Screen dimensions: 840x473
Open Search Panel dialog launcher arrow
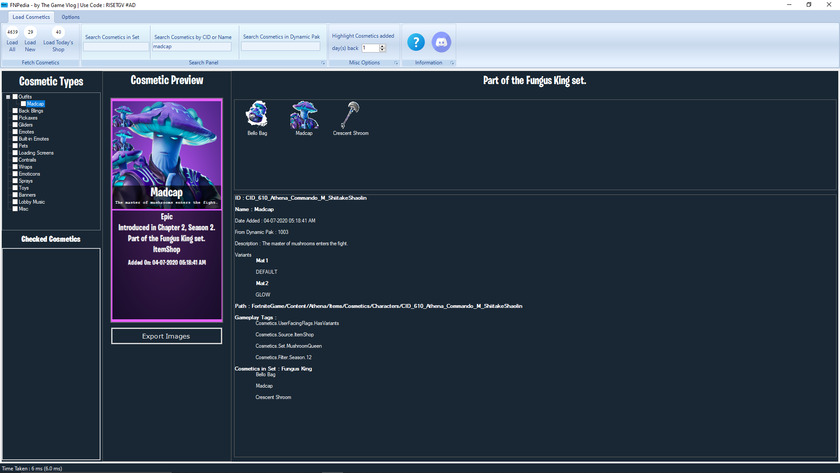point(323,63)
